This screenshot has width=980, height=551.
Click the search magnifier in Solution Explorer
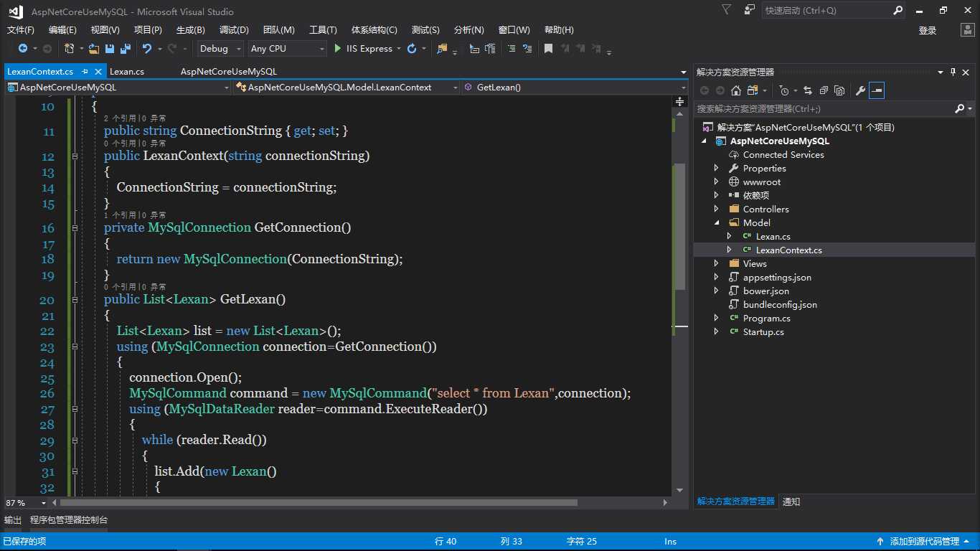coord(960,109)
